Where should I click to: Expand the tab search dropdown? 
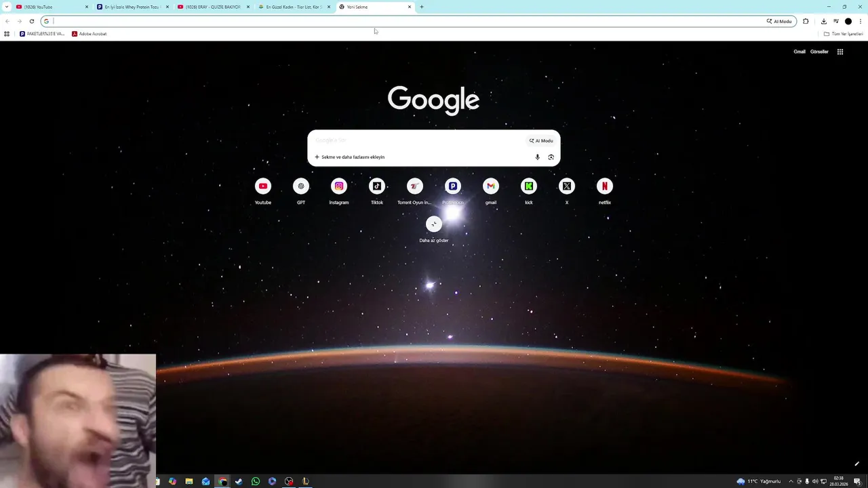tap(6, 7)
